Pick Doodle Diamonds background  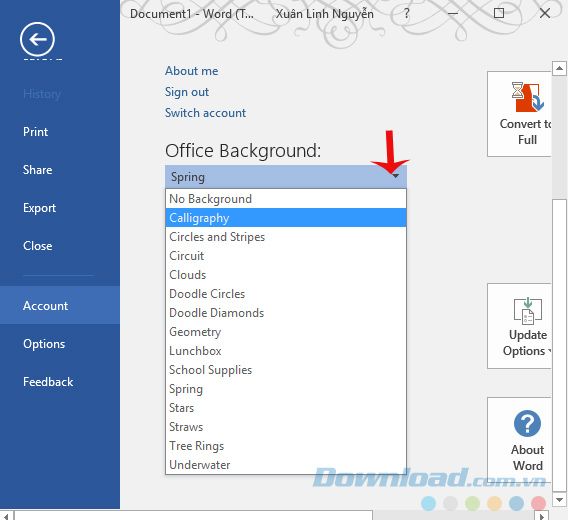coord(286,313)
